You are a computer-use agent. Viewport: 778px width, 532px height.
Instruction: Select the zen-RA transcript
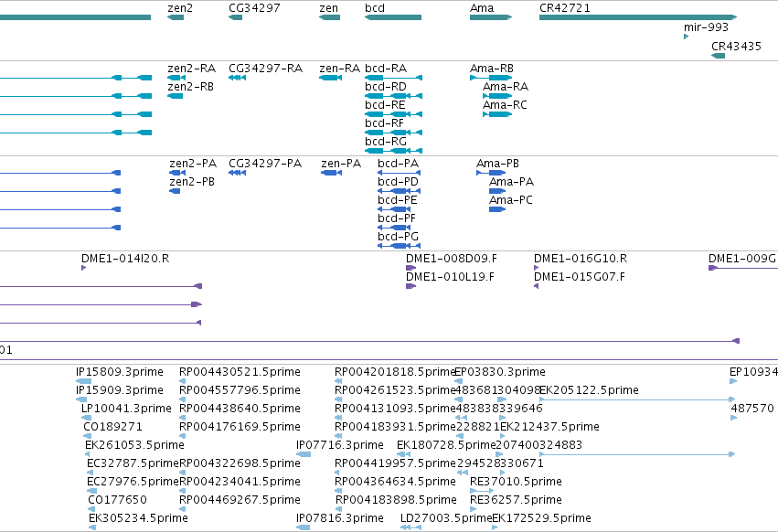(x=330, y=78)
